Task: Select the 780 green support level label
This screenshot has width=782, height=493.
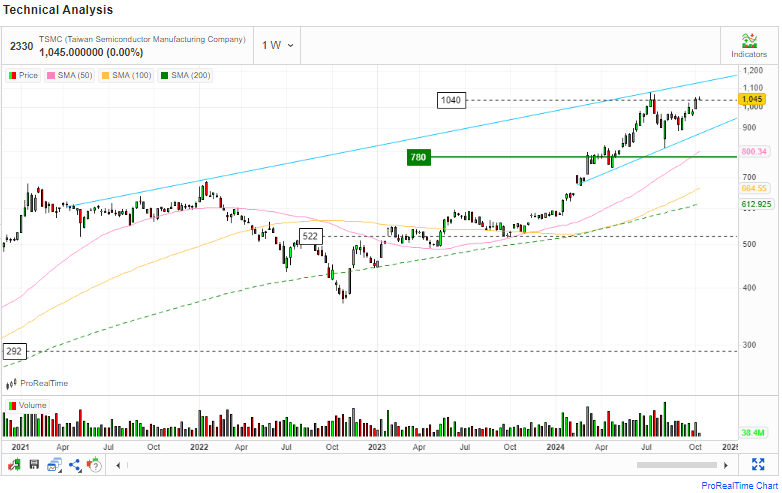Action: pos(418,157)
